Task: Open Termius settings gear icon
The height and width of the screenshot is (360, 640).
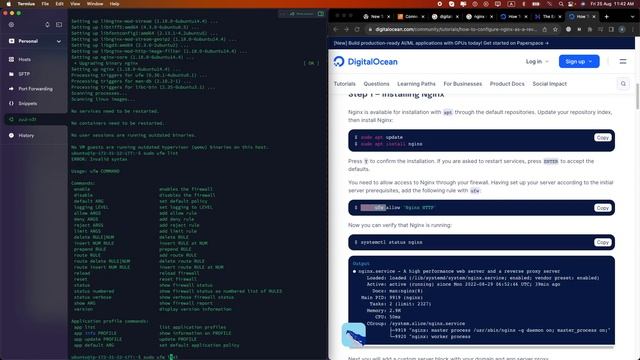Action: (x=11, y=24)
